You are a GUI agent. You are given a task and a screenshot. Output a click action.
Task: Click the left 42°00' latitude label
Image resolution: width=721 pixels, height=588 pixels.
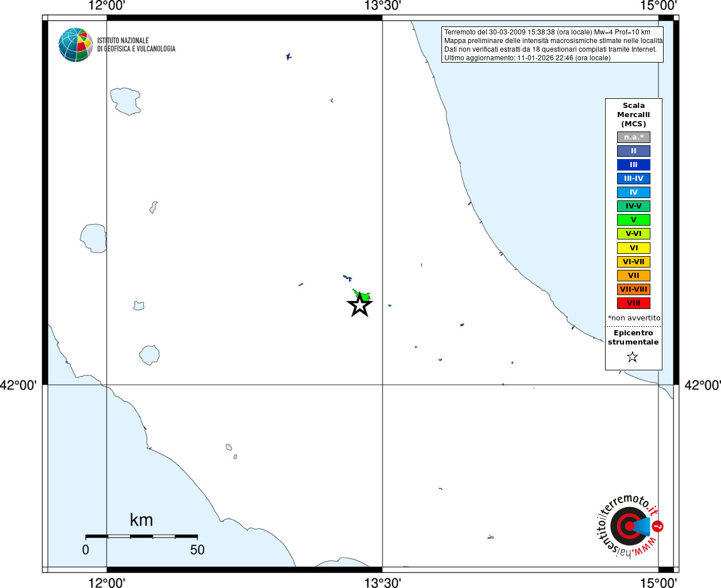point(18,385)
